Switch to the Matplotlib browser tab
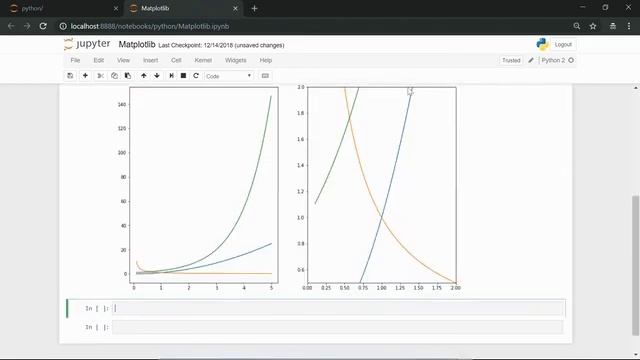This screenshot has width=640, height=360. (182, 8)
